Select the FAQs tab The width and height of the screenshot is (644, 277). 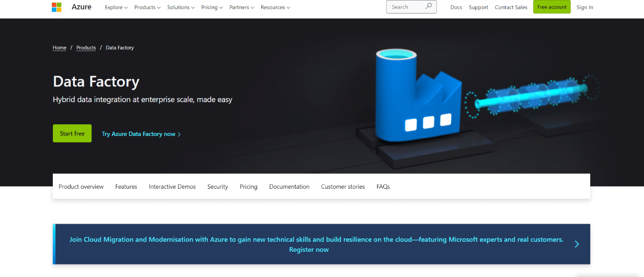[x=383, y=186]
